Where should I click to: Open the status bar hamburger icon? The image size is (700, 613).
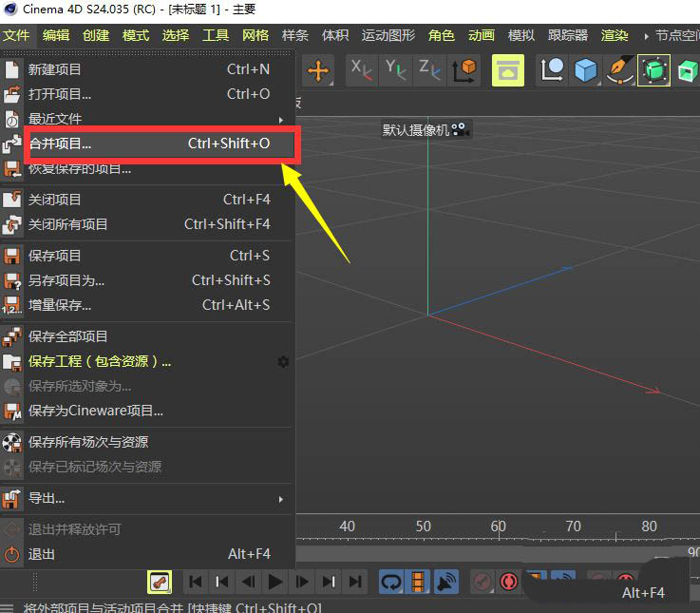(x=8, y=607)
